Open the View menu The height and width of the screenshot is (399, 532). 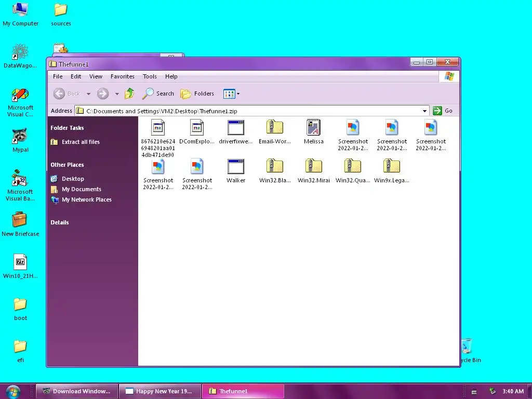pos(96,76)
